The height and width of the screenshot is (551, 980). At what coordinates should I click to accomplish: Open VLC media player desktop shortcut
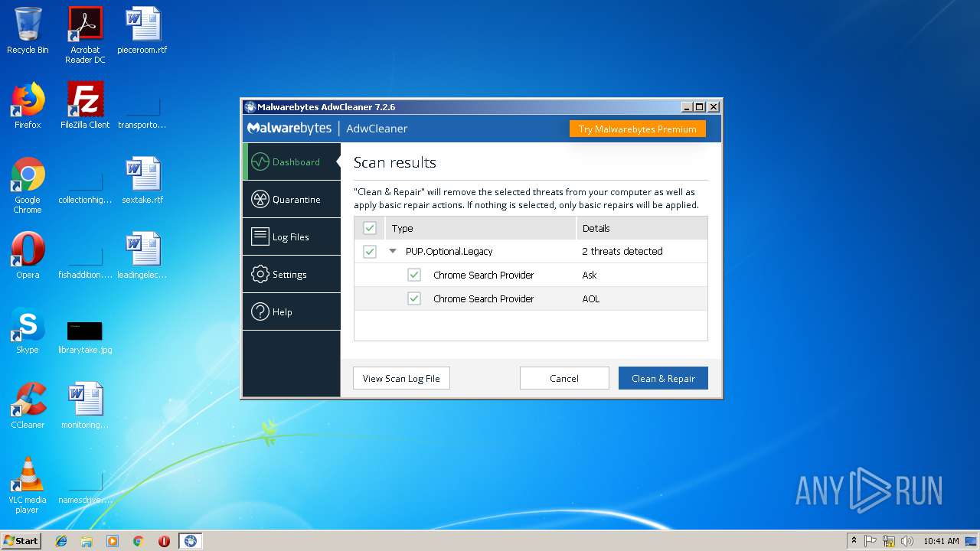pos(28,485)
